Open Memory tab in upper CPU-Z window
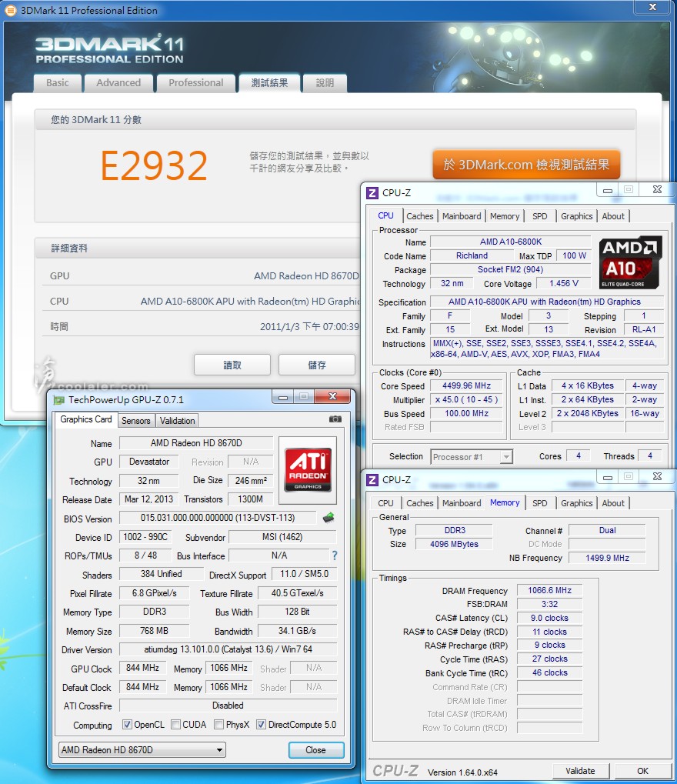This screenshot has width=677, height=784. tap(505, 216)
